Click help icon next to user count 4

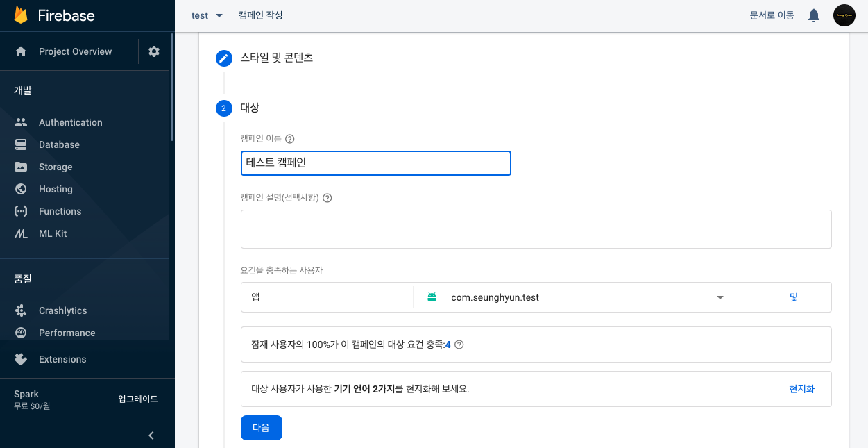coord(459,345)
